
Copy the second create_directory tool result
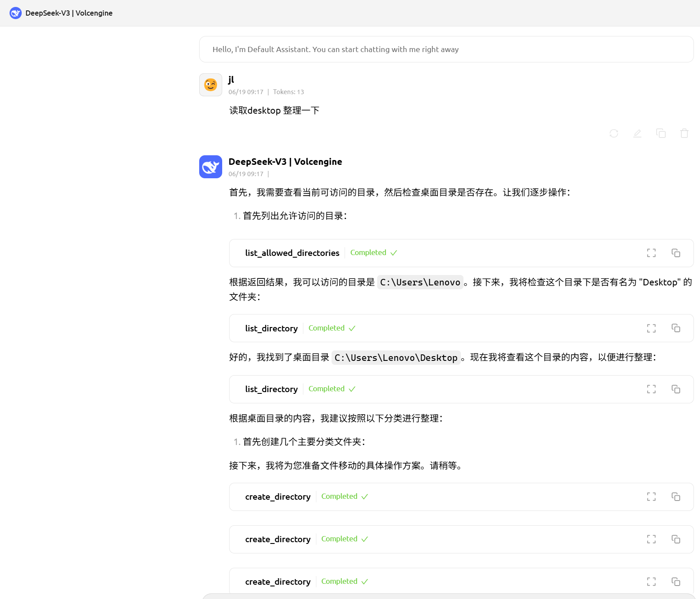click(x=676, y=539)
